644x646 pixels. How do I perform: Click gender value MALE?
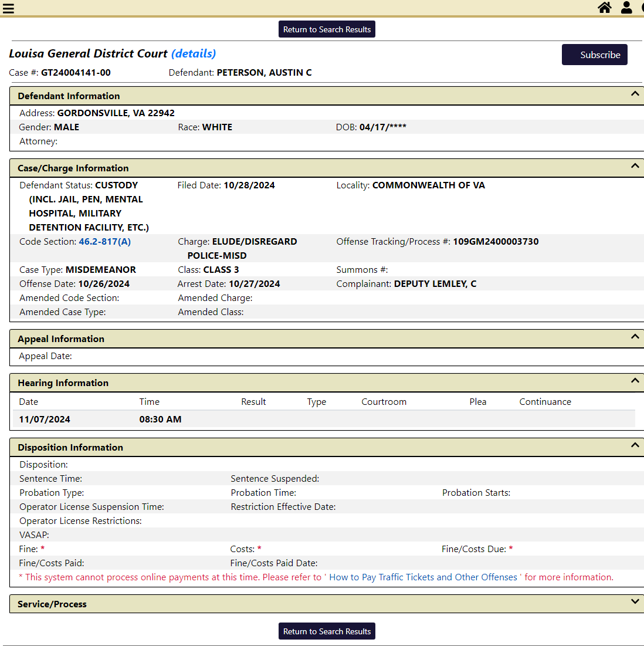pos(67,127)
